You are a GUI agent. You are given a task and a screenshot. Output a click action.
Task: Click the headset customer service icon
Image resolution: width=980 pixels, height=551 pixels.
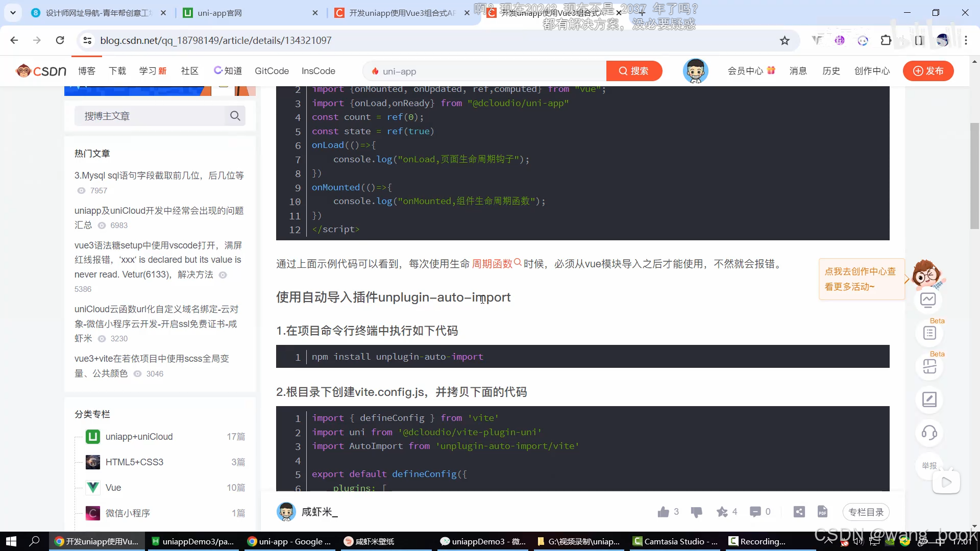click(929, 433)
